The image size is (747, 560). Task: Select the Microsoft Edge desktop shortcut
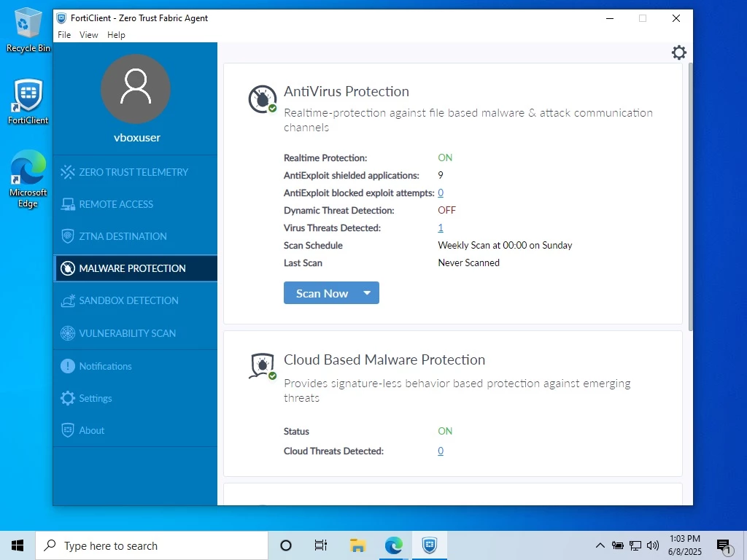tap(28, 179)
